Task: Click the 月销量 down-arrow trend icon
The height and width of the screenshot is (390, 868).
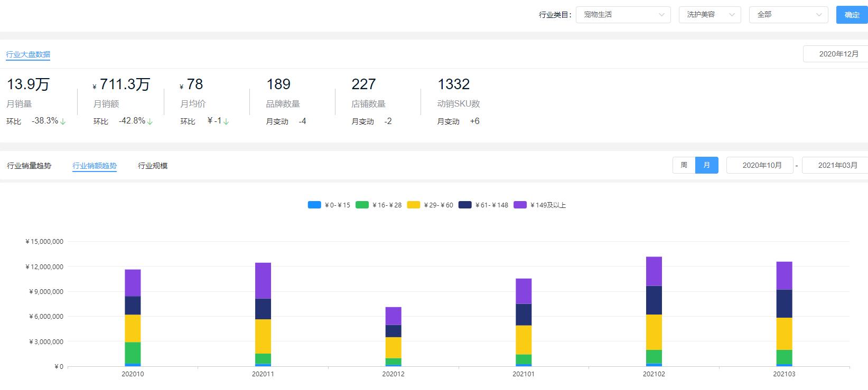Action: [x=63, y=121]
